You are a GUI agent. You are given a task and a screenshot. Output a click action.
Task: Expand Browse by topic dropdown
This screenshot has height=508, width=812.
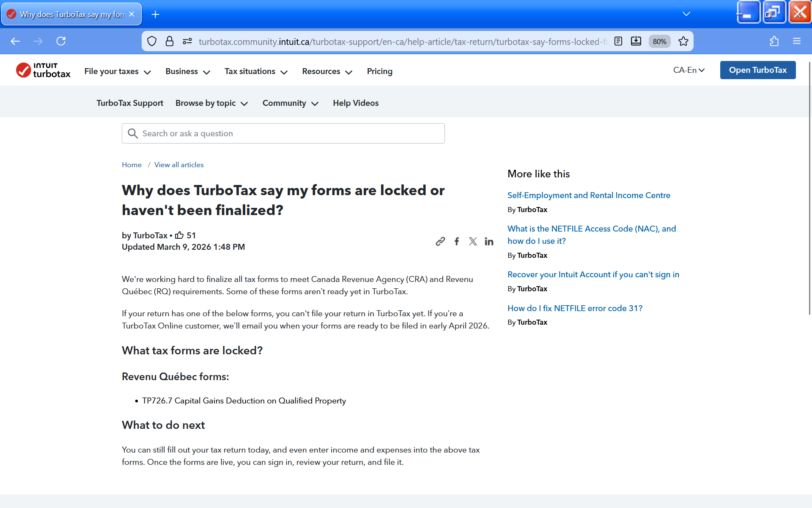[211, 103]
